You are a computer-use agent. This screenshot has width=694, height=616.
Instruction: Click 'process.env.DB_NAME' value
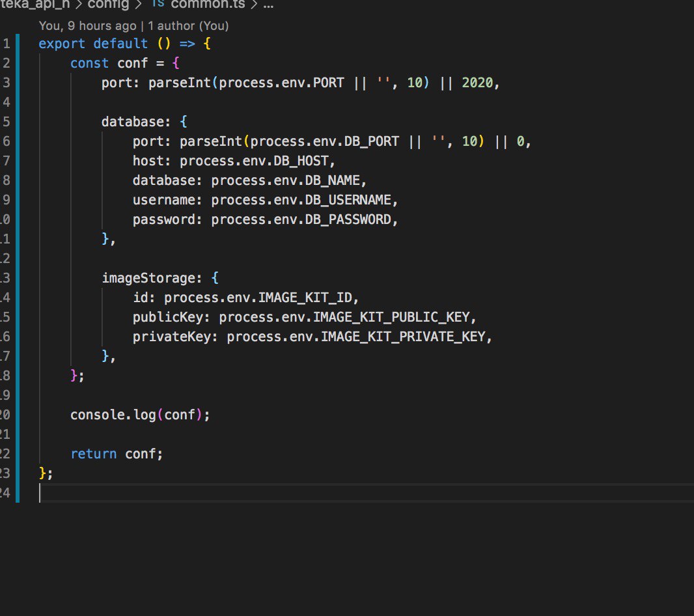286,180
